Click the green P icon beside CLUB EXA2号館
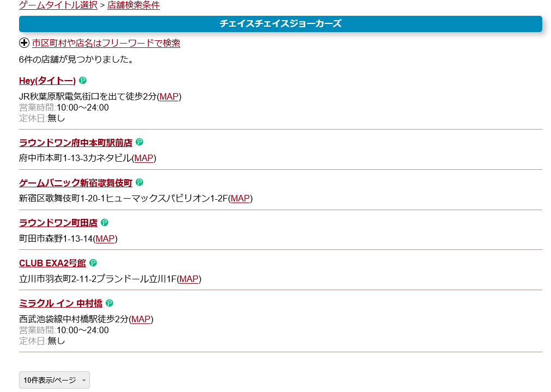551x392 pixels. click(x=93, y=262)
